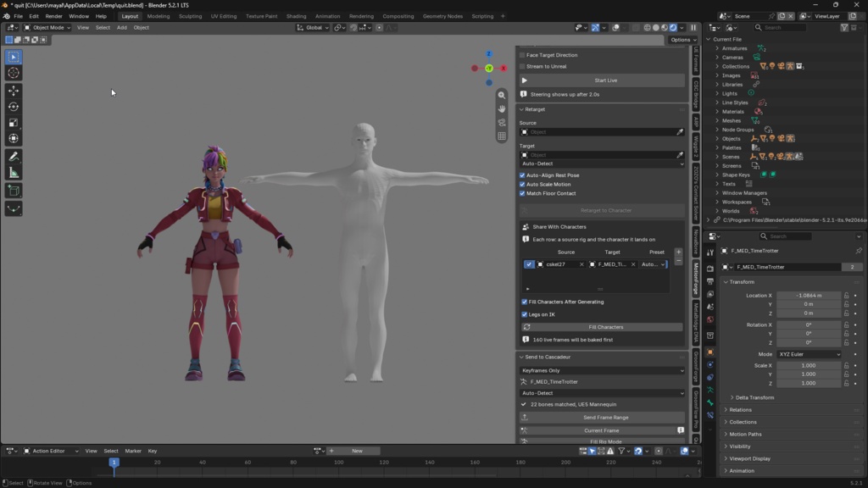Click the blue Z axis gizmo ball

tap(489, 53)
